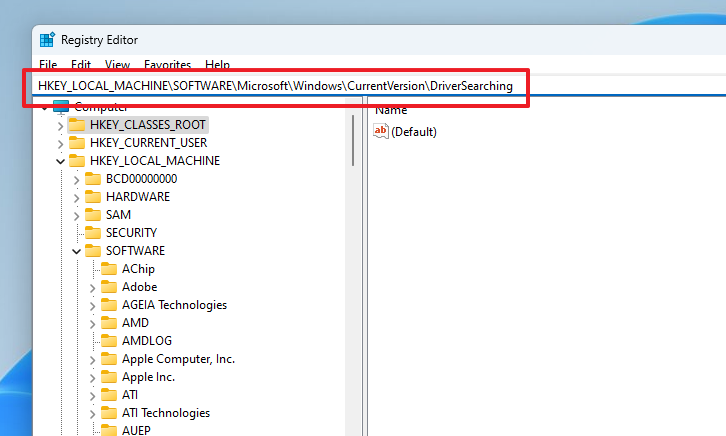Select the AMDLOG key label
726x436 pixels.
147,341
